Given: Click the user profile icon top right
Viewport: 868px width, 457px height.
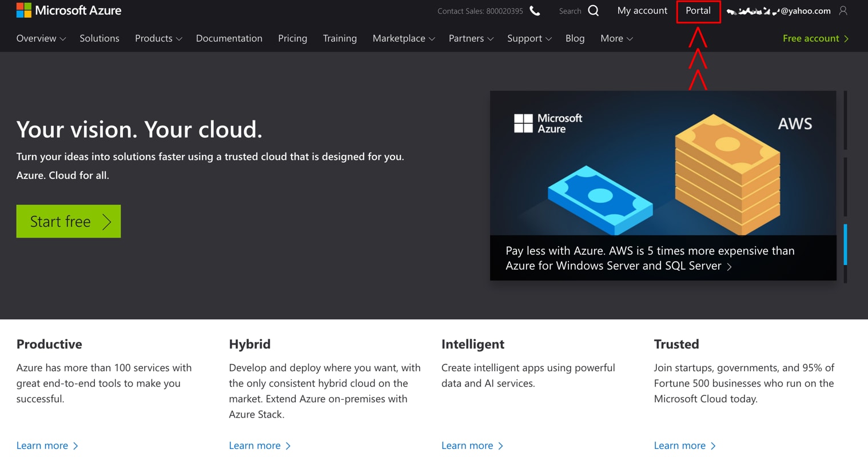Looking at the screenshot, I should point(844,10).
